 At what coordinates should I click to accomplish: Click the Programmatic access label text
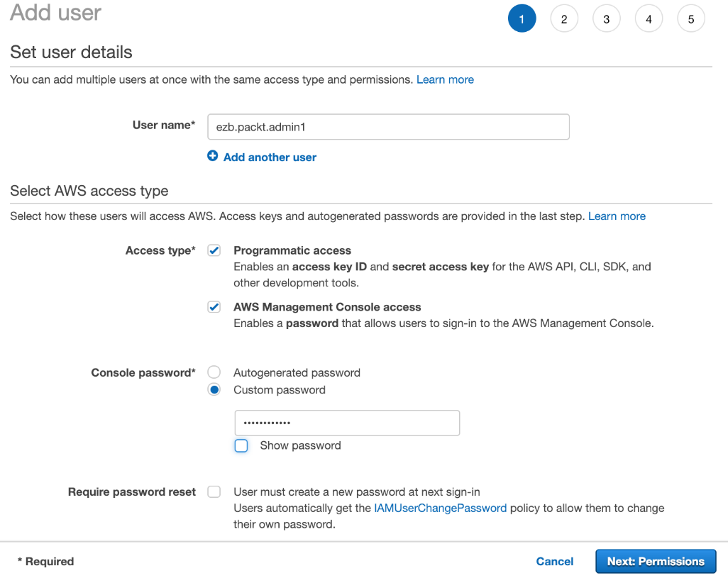click(x=292, y=250)
